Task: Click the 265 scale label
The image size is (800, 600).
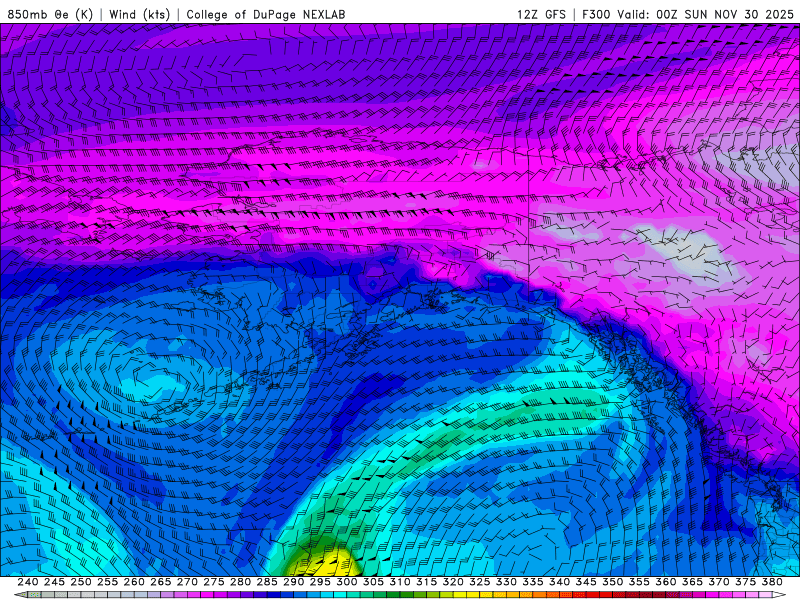Action: (160, 582)
